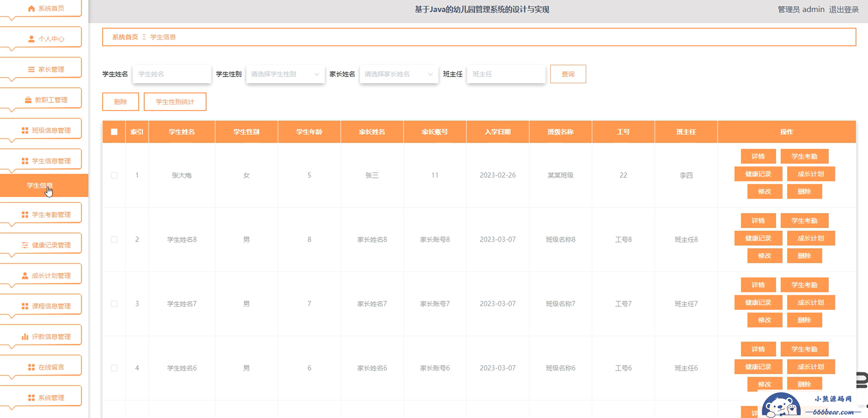The width and height of the screenshot is (868, 418).
Task: Click 李四 class teacher cell
Action: pyautogui.click(x=686, y=175)
